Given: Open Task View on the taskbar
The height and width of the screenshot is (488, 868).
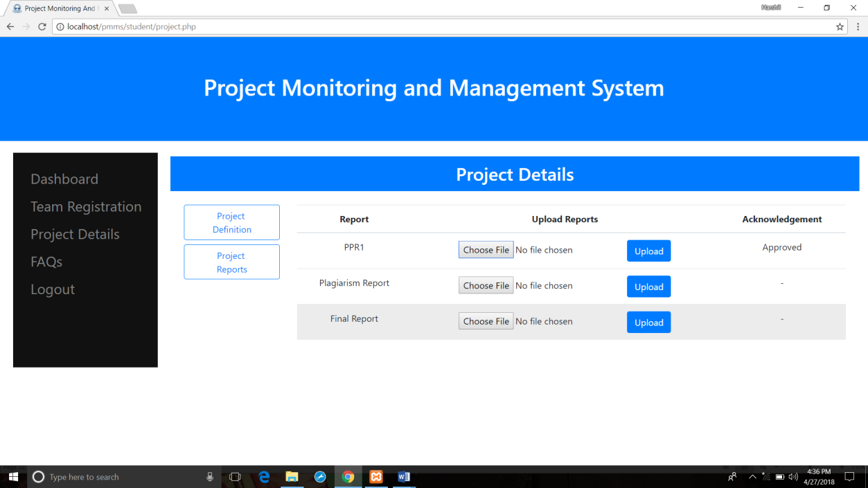Looking at the screenshot, I should [x=235, y=477].
